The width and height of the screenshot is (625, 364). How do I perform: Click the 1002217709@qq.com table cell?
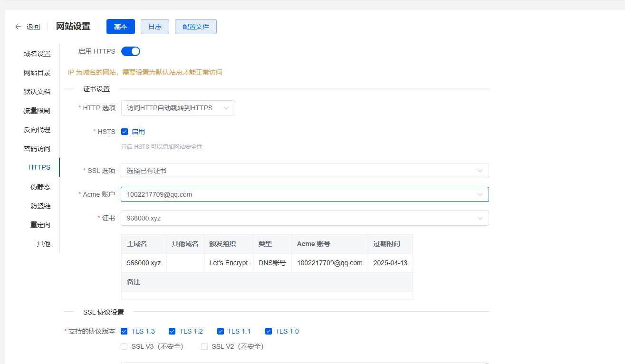coord(330,263)
